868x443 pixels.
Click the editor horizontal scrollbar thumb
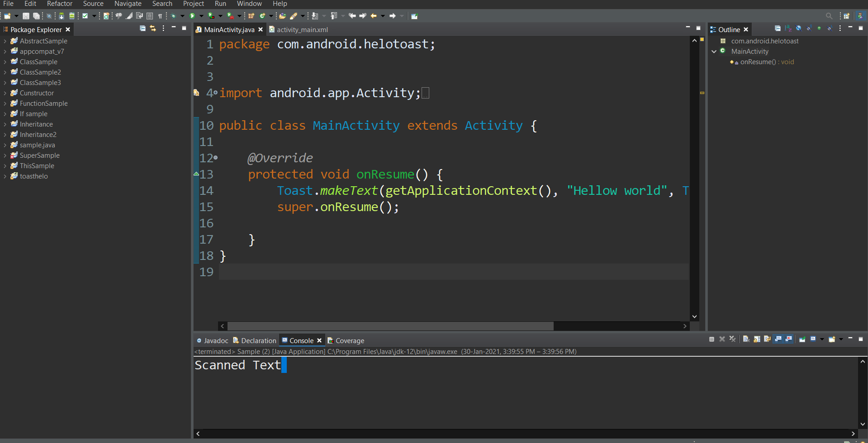click(390, 326)
